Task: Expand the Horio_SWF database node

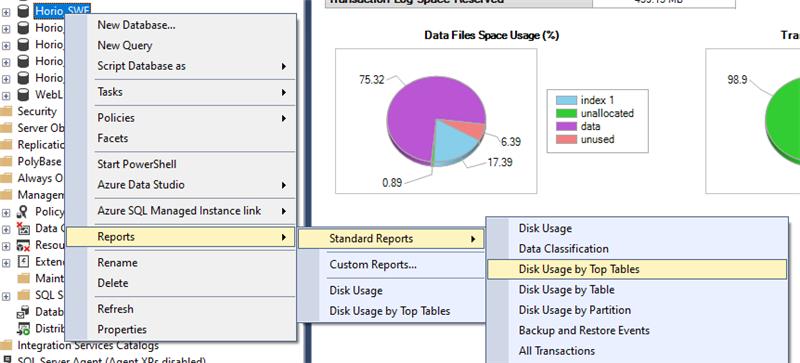Action: tap(6, 13)
